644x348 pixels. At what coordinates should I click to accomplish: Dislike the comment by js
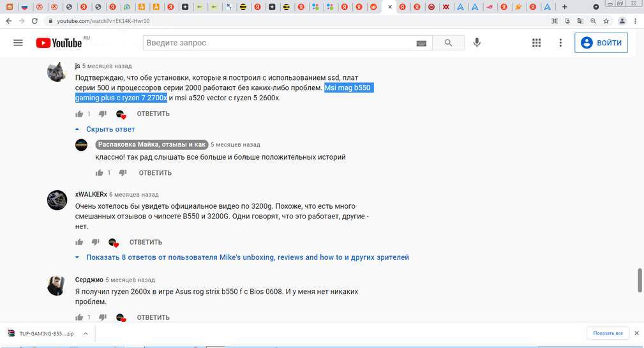click(103, 114)
